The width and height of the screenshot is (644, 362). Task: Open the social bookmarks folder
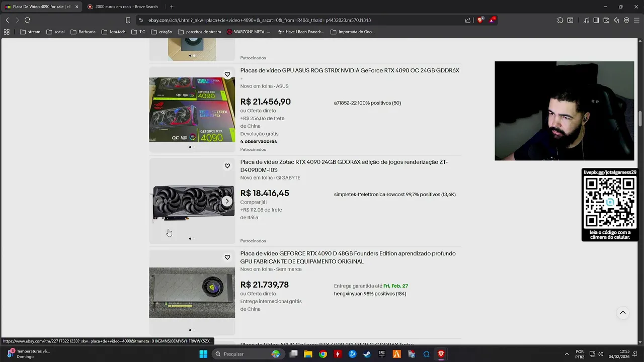(55, 32)
